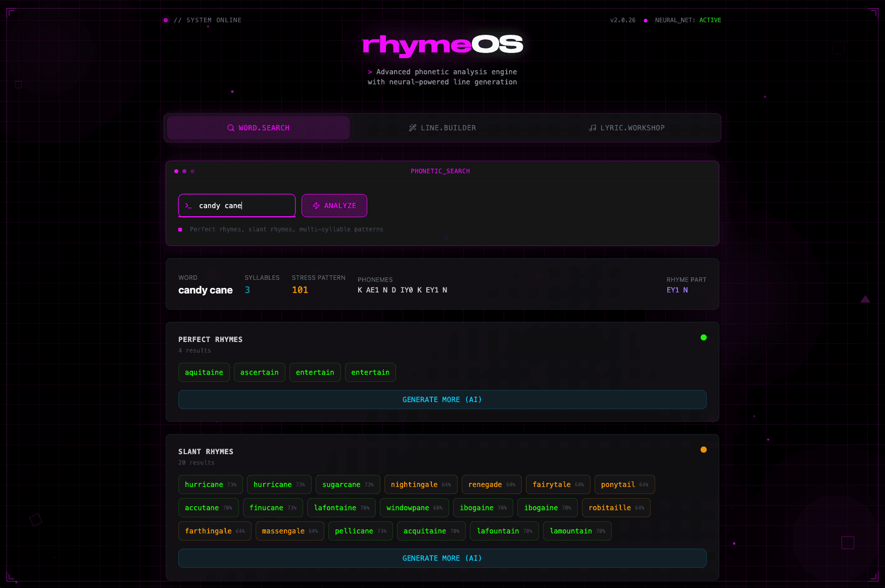Select the aquitaine rhyme chip

point(204,372)
